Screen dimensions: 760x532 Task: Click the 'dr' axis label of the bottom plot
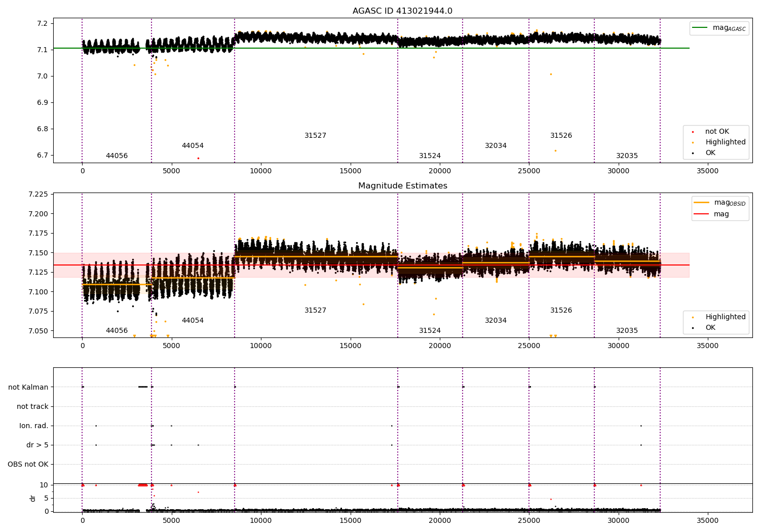[x=33, y=498]
